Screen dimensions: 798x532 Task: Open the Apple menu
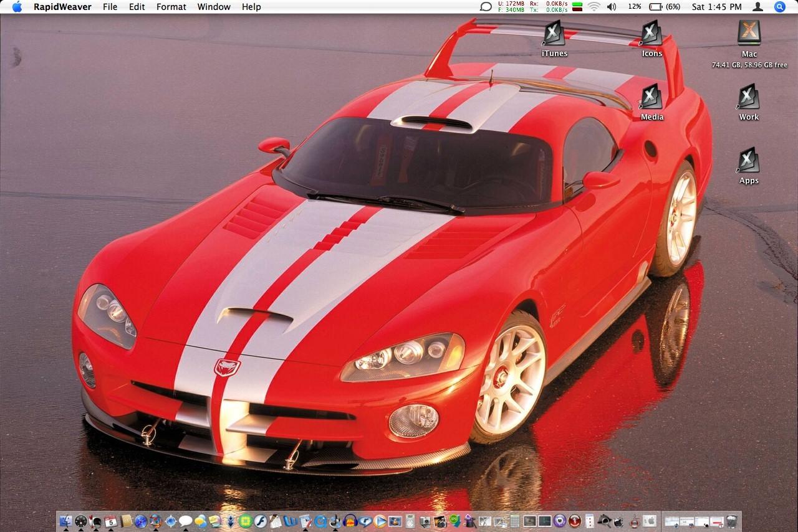(17, 7)
